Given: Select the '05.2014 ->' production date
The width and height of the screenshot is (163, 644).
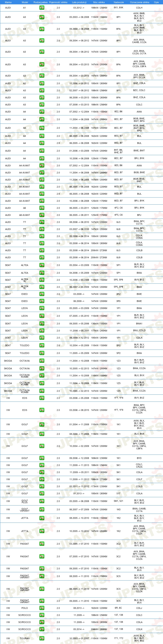Looking at the screenshot, I should 79,629.
